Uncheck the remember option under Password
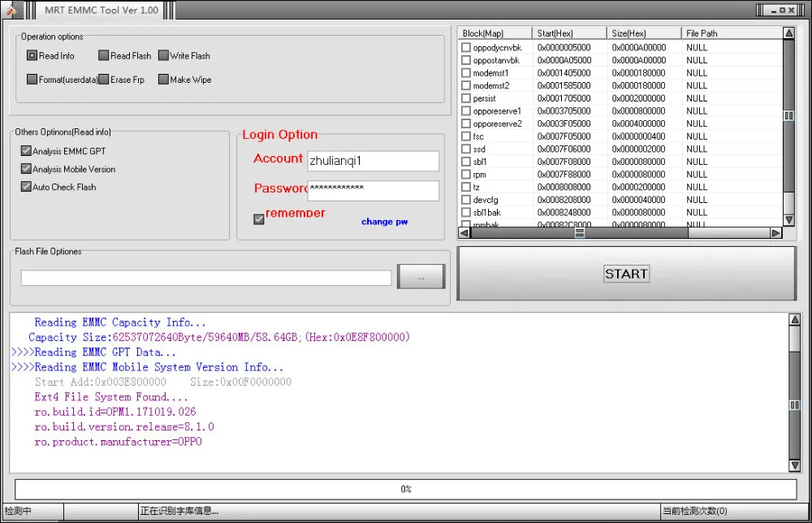 [258, 218]
